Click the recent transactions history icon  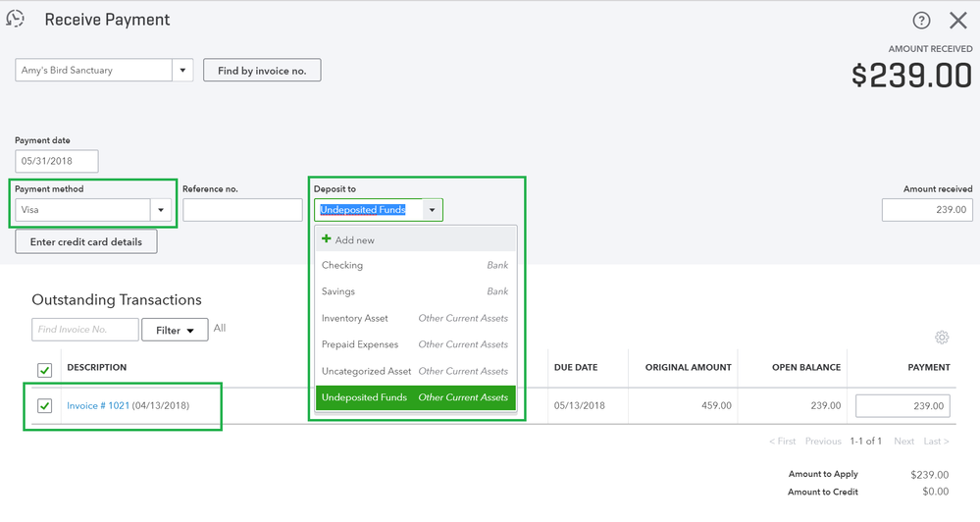click(x=16, y=19)
